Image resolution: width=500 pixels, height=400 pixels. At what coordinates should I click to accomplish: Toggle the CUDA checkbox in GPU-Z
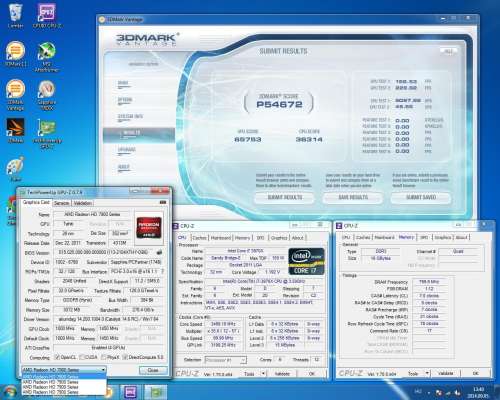click(82, 357)
